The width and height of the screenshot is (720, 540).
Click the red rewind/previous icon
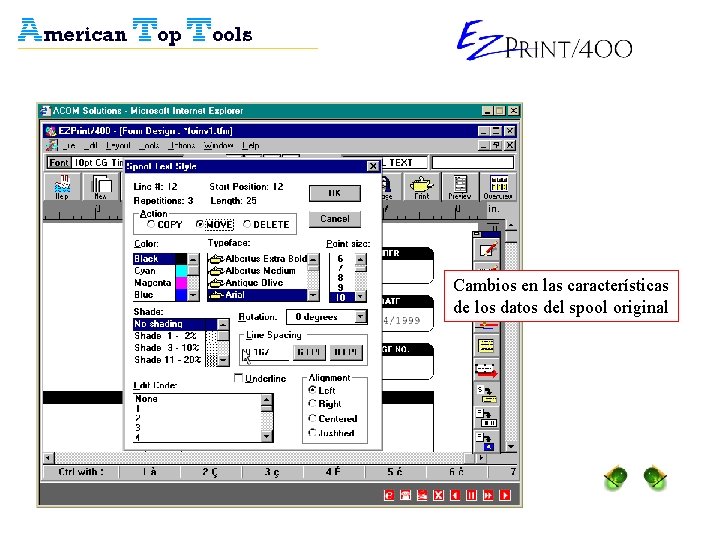[x=455, y=495]
